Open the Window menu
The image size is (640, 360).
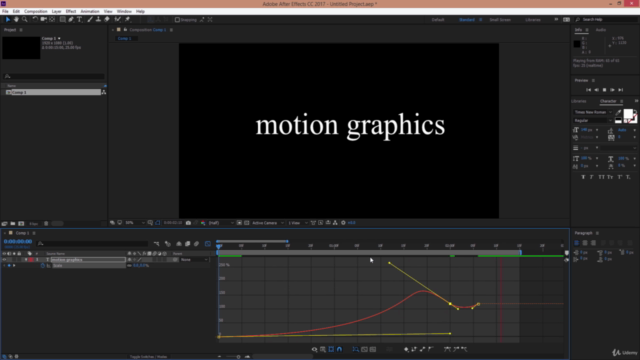(x=124, y=11)
